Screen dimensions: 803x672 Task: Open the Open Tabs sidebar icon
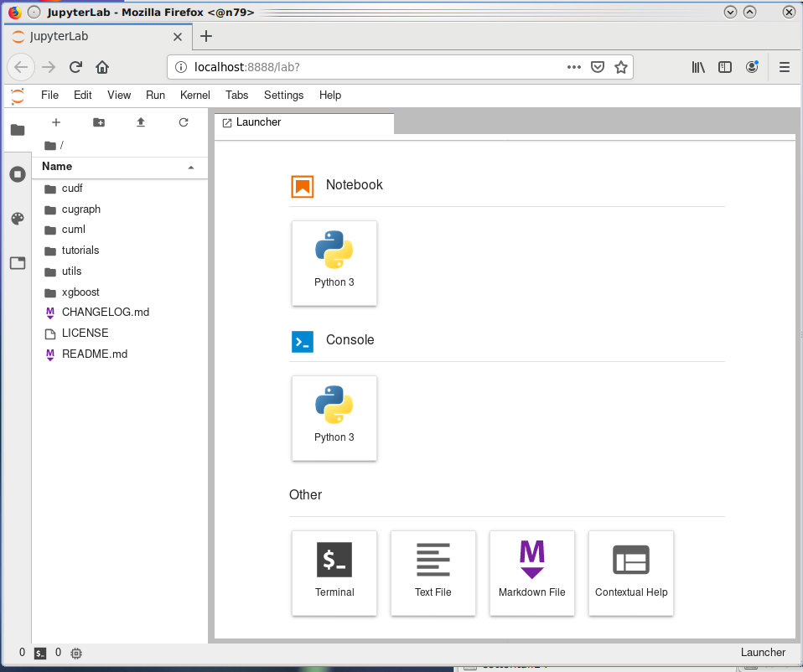(x=18, y=263)
